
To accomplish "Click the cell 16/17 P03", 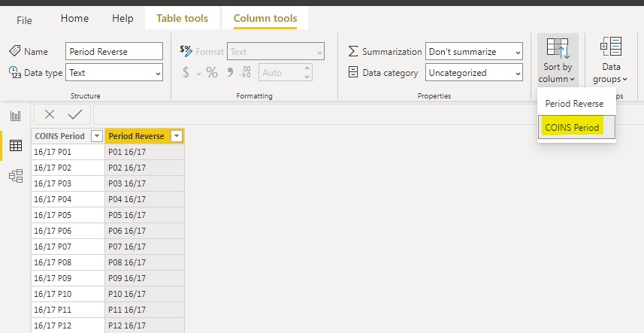I will [x=68, y=183].
